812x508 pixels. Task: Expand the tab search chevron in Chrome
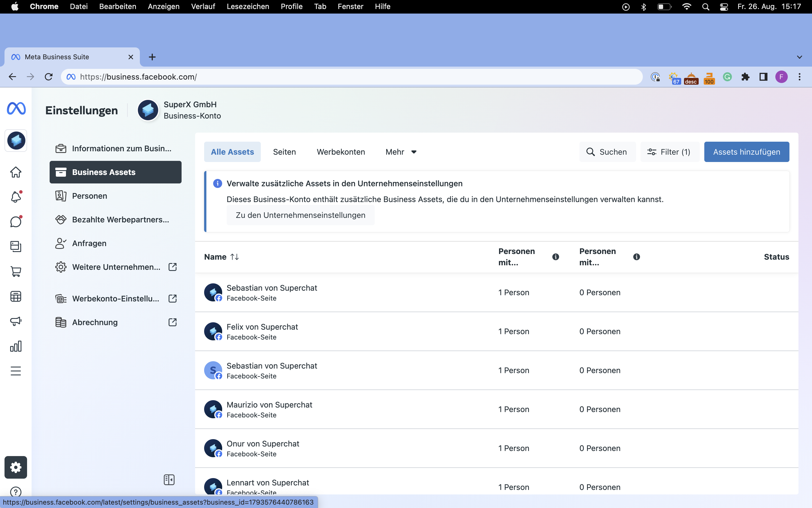point(800,57)
